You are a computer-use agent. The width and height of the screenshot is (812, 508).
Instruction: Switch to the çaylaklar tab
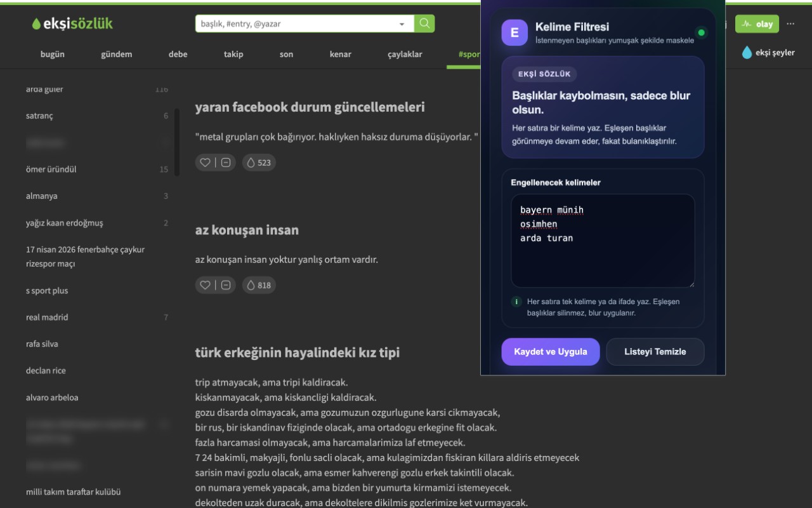405,54
